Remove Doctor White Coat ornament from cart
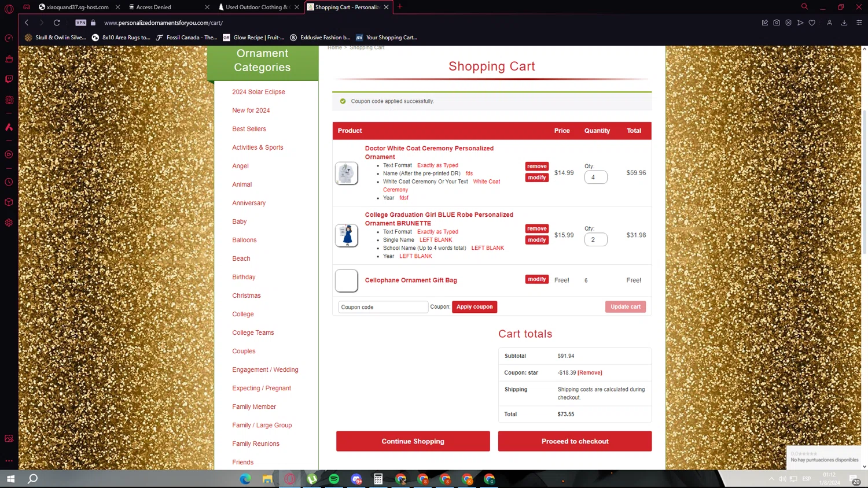 537,167
